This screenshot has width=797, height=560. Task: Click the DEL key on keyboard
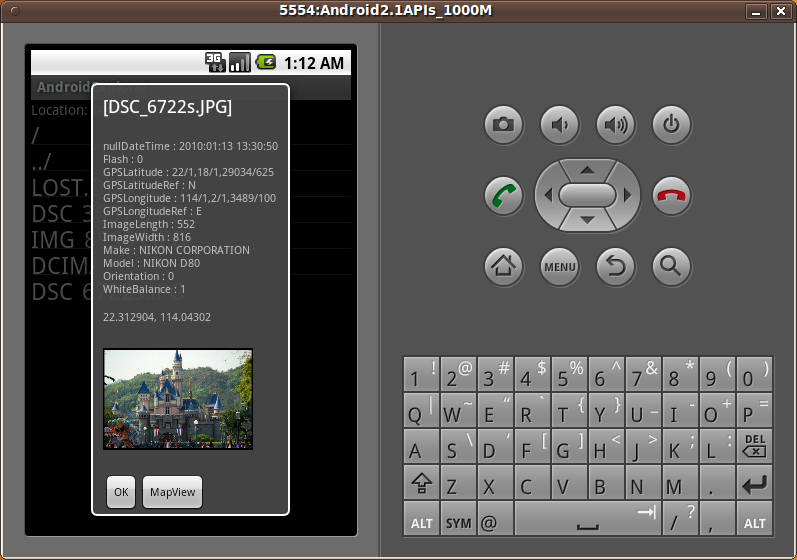tap(754, 446)
